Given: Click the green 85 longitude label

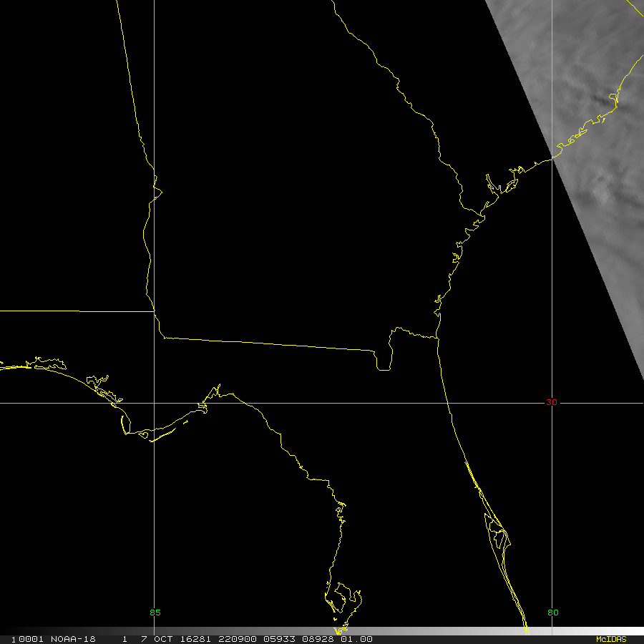Looking at the screenshot, I should (x=155, y=613).
